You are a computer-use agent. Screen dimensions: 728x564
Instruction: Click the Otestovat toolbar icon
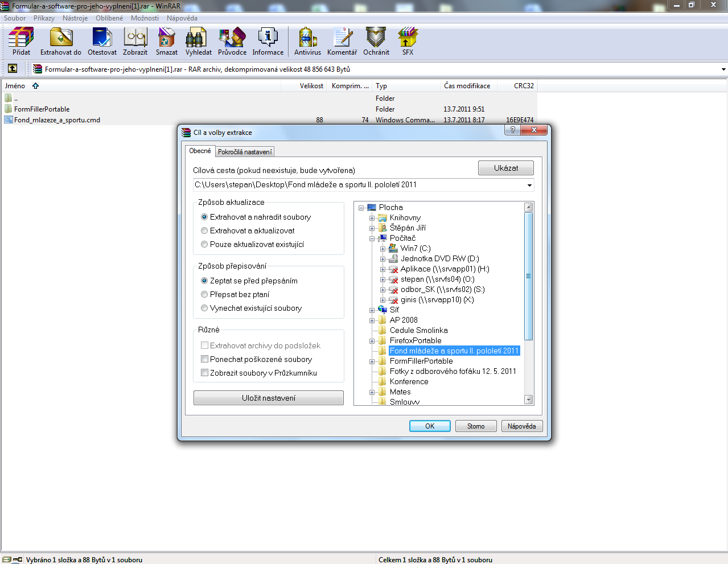102,38
